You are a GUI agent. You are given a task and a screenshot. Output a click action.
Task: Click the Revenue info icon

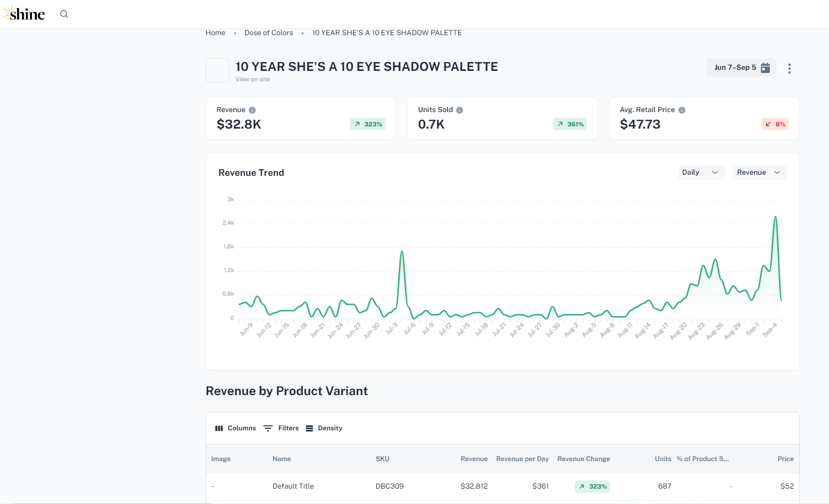(252, 110)
